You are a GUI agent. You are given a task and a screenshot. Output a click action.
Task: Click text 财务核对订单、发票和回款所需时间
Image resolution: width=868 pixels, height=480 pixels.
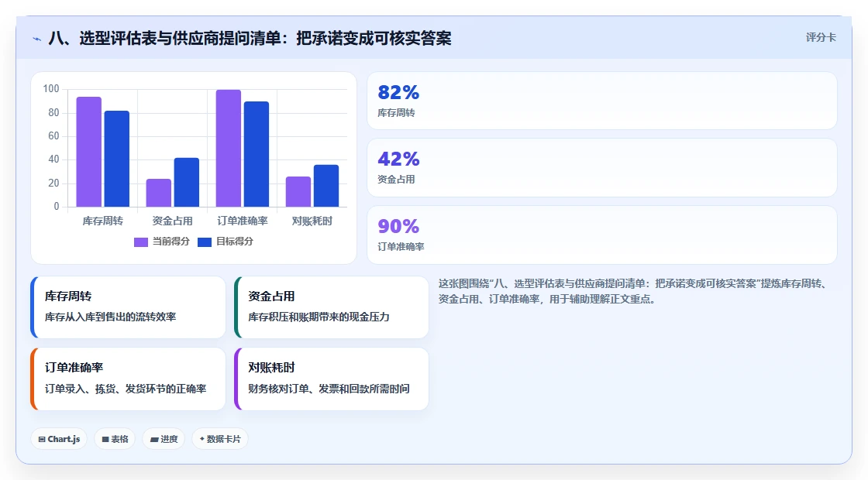click(329, 389)
